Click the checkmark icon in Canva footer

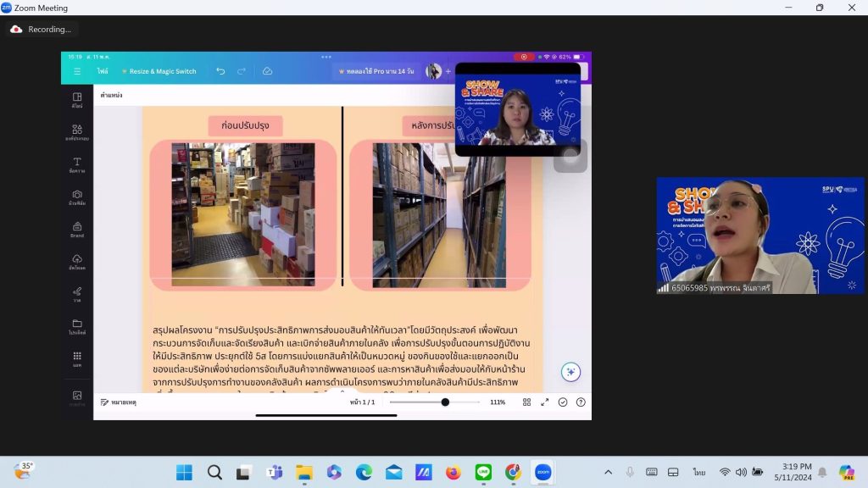pyautogui.click(x=563, y=402)
